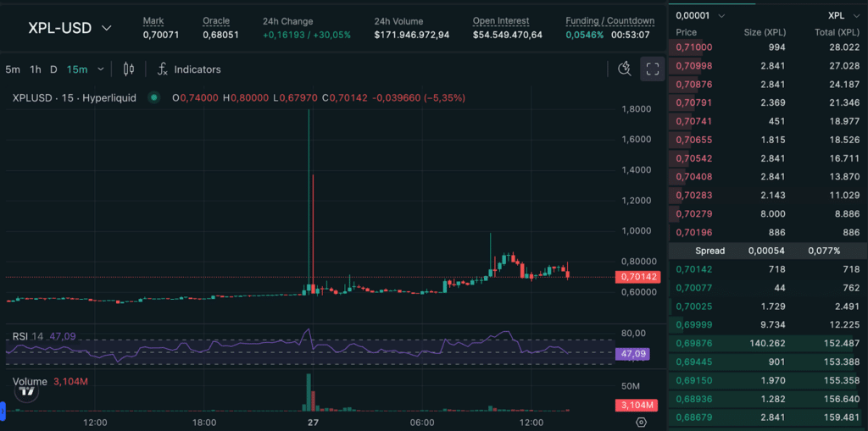Click the red 3,104M volume axis label

(637, 405)
